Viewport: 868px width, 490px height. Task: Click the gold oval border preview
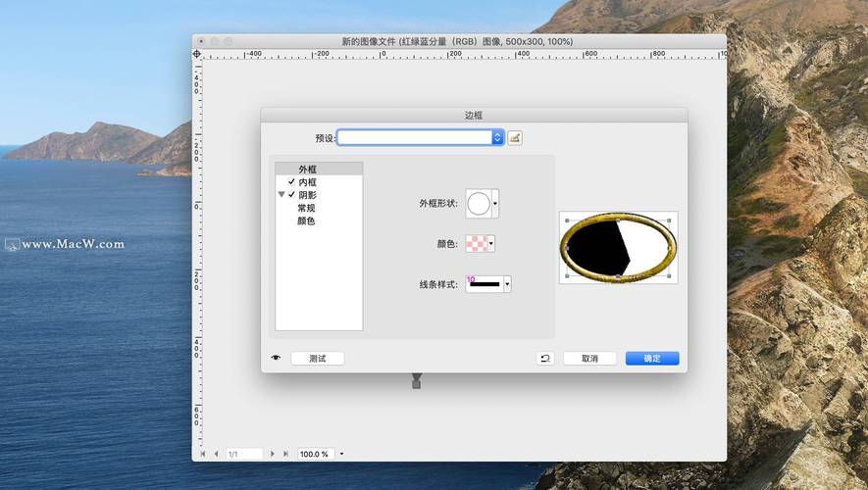pyautogui.click(x=618, y=247)
